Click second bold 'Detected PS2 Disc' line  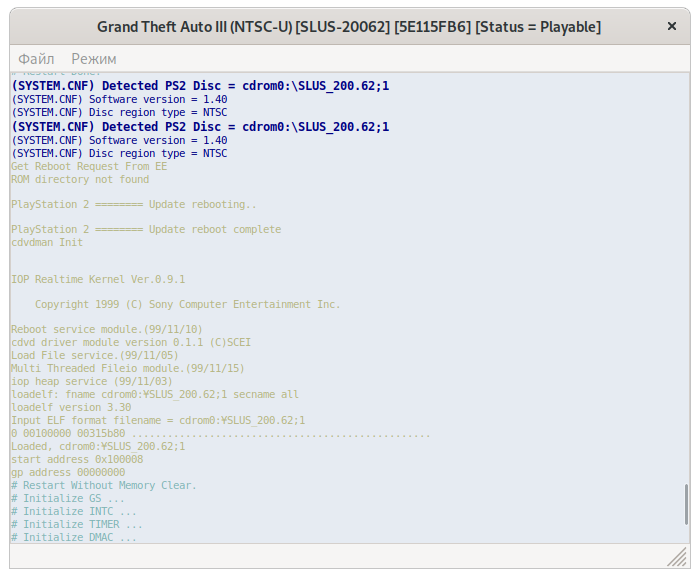coord(200,127)
